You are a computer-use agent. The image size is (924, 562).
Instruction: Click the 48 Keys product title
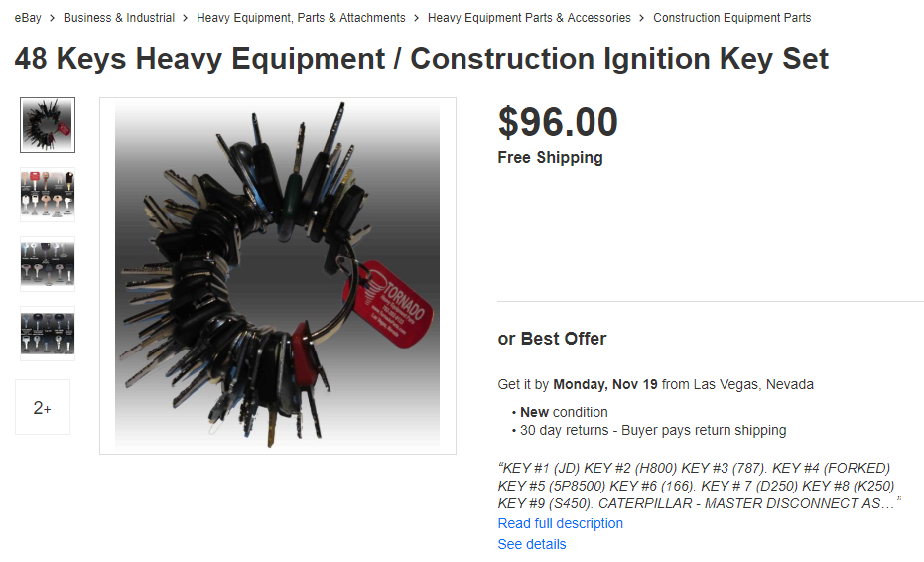coord(421,59)
